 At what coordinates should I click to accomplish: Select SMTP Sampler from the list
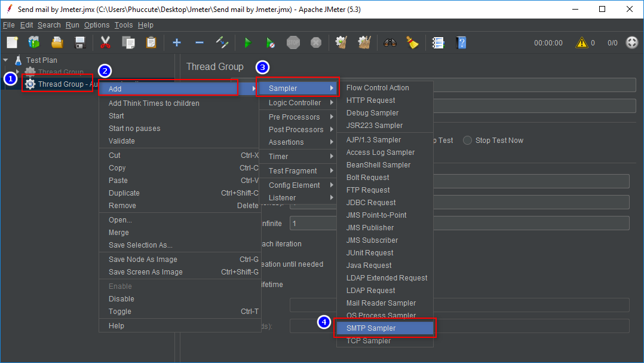(385, 328)
